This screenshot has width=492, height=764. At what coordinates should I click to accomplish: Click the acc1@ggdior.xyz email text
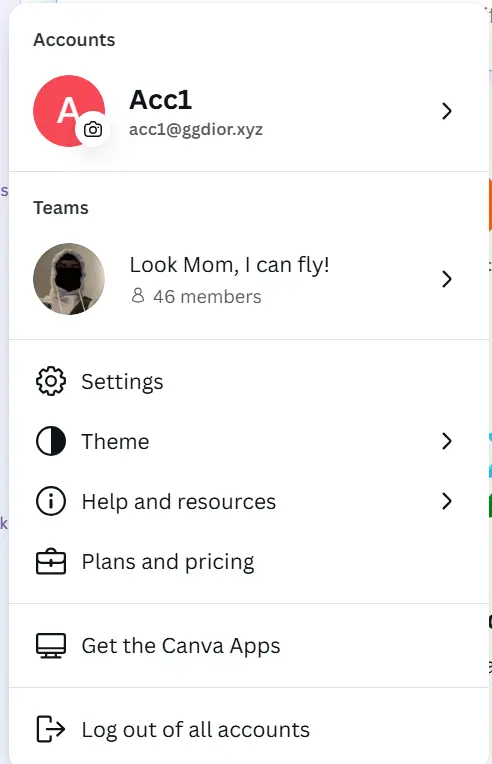coord(196,130)
